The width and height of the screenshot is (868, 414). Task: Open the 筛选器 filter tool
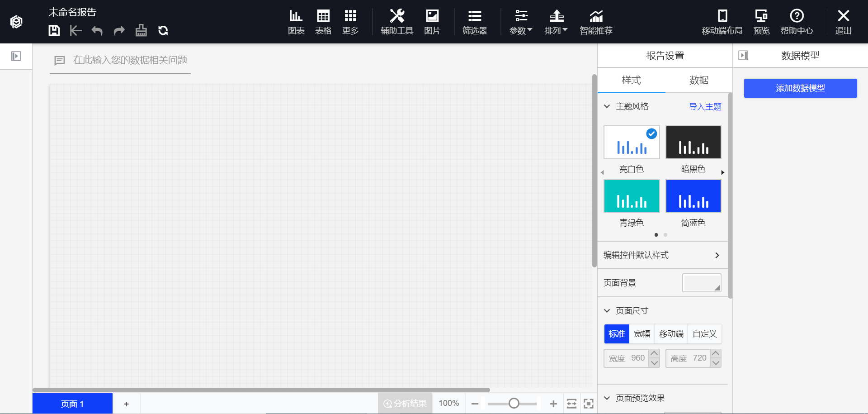point(474,22)
